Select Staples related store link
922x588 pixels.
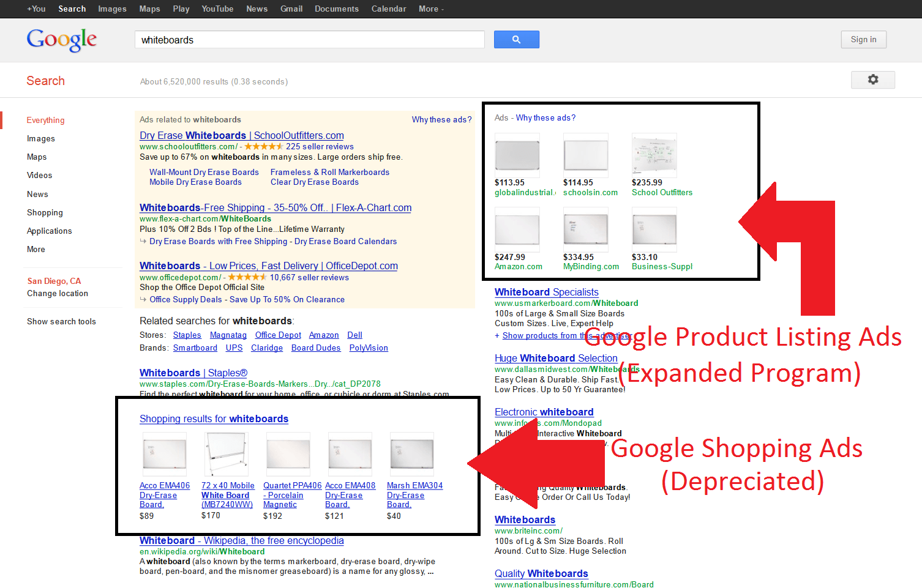tap(187, 335)
